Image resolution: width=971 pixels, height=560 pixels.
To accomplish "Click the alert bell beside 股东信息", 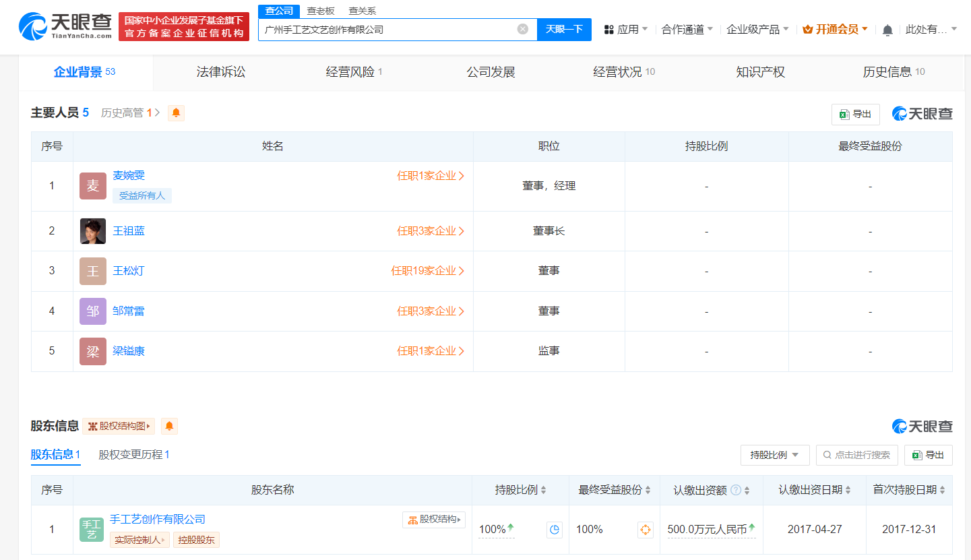I will point(169,426).
